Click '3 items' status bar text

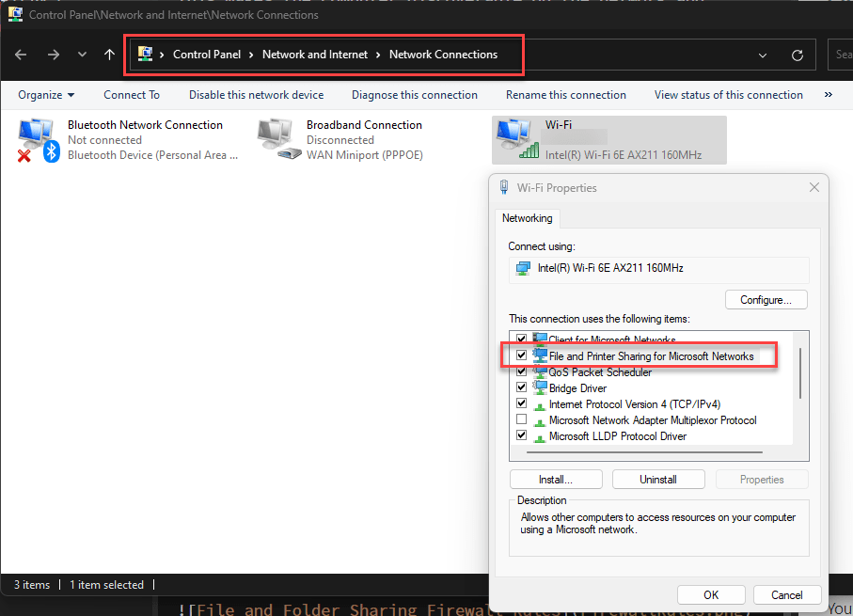pyautogui.click(x=32, y=584)
